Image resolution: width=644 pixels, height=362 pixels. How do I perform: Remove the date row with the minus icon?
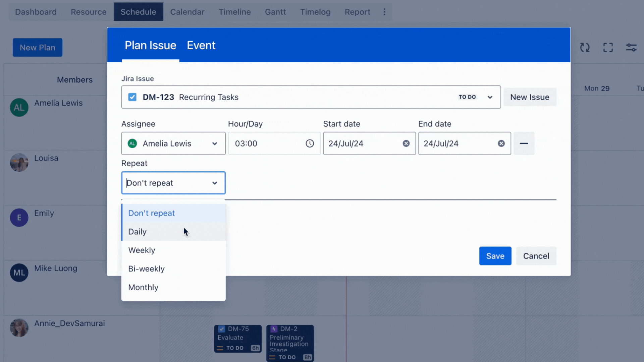tap(524, 143)
